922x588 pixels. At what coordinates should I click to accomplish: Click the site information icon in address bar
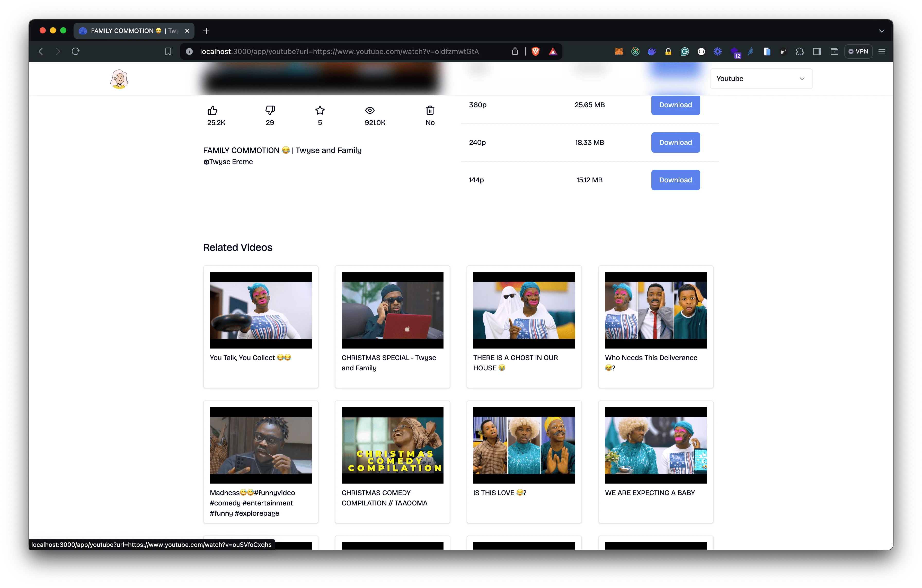tap(189, 51)
